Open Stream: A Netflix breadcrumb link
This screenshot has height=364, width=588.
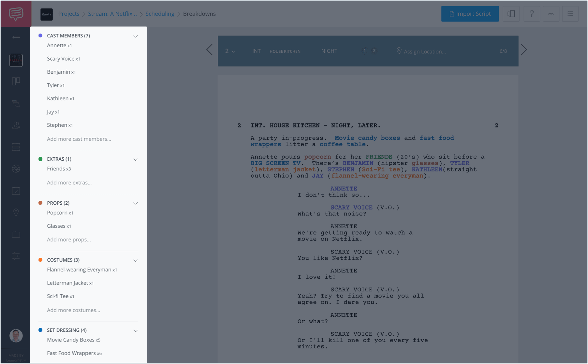(112, 14)
